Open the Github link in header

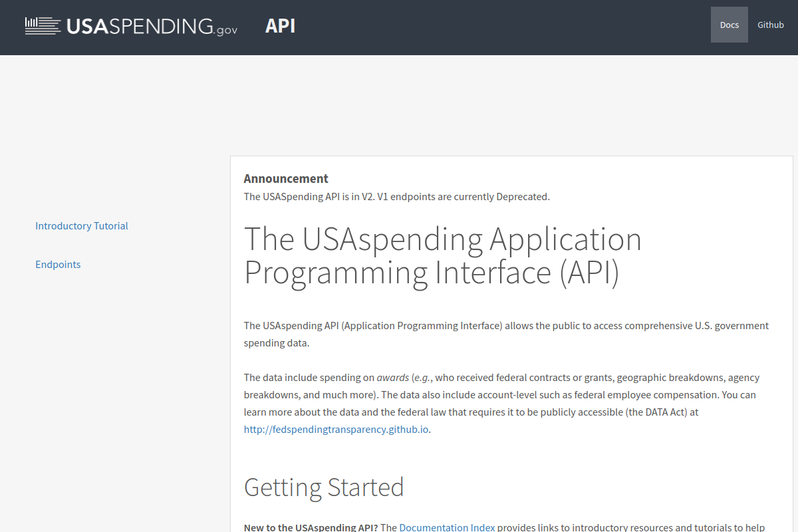tap(771, 25)
